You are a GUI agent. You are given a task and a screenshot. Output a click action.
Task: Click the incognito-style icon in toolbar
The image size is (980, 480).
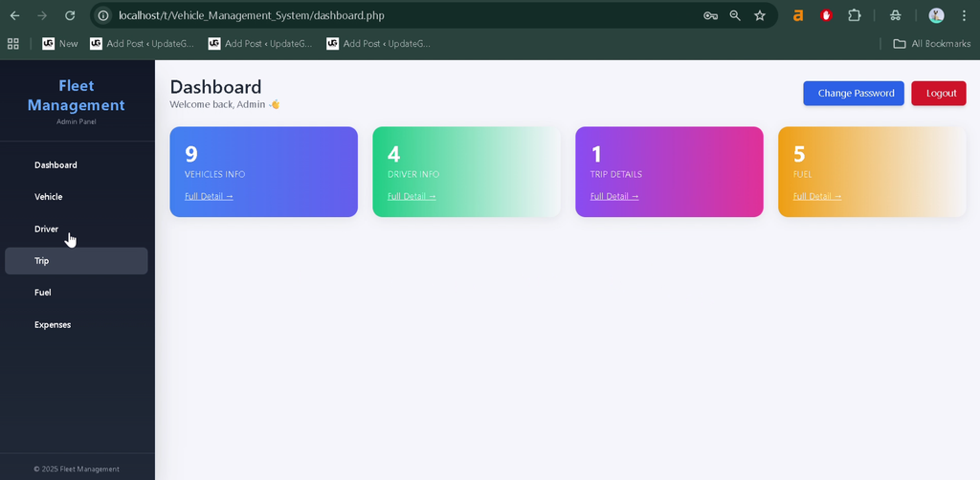point(896,15)
